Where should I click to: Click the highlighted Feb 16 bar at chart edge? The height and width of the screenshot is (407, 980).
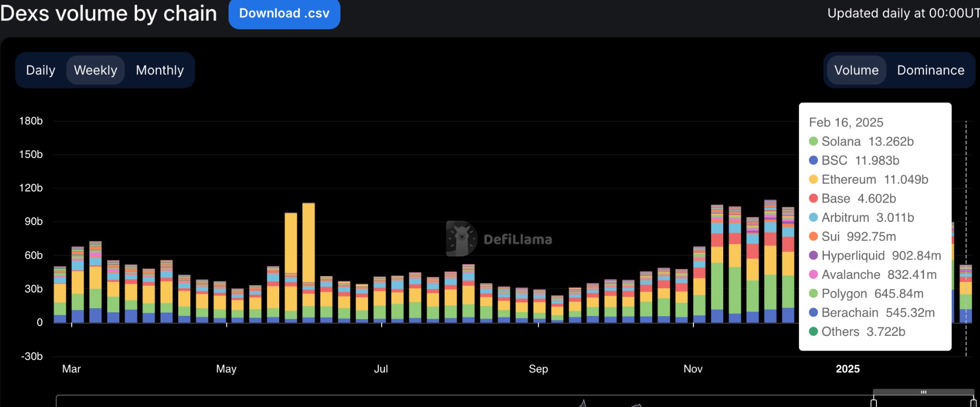point(966,293)
